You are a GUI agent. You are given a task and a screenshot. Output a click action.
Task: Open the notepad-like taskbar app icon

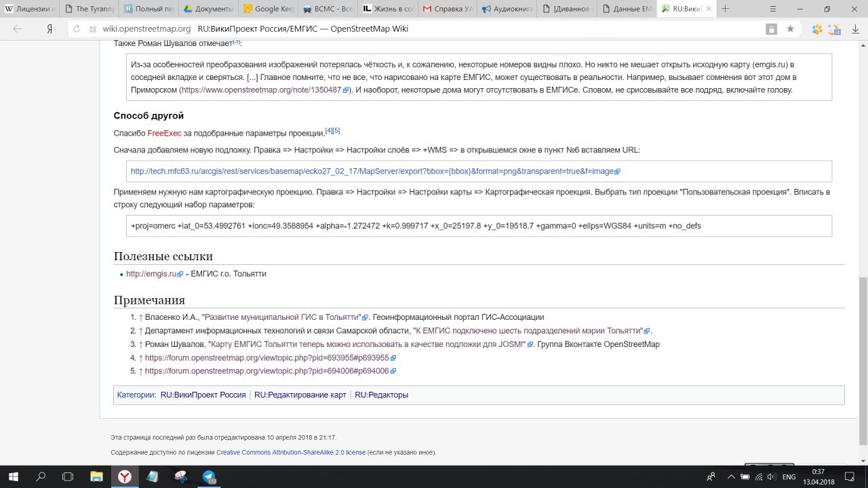pyautogui.click(x=153, y=476)
